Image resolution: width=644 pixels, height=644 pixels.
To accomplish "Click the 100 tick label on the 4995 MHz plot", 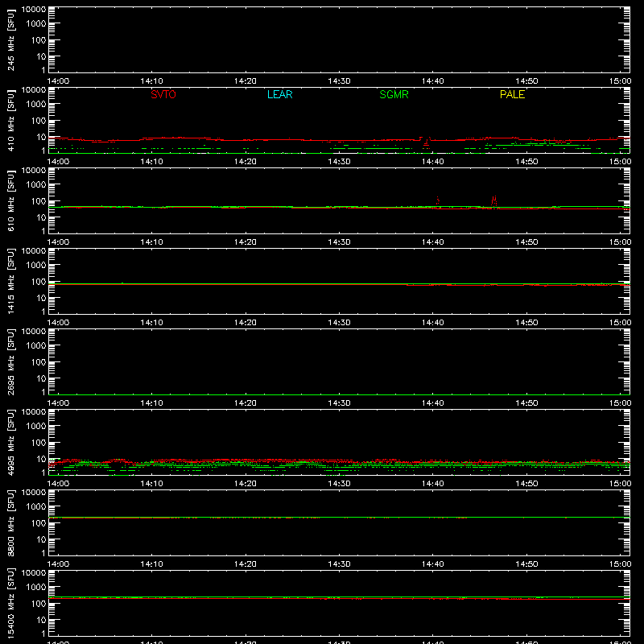I will (39, 443).
